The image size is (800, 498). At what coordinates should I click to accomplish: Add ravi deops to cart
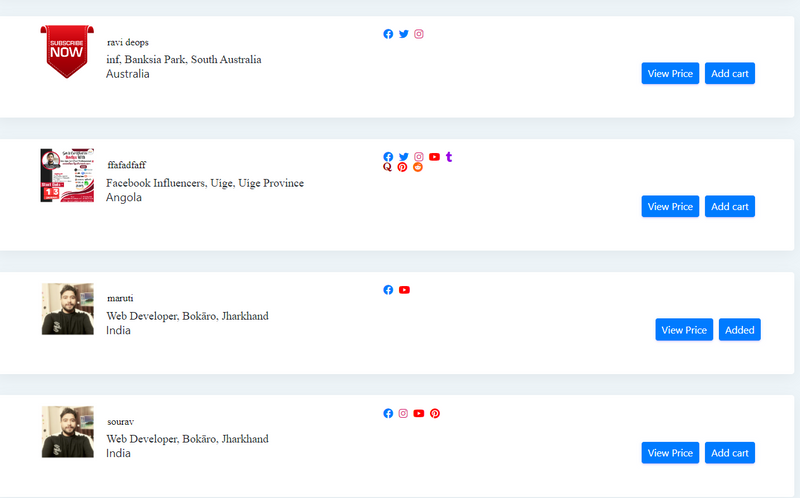coord(729,73)
